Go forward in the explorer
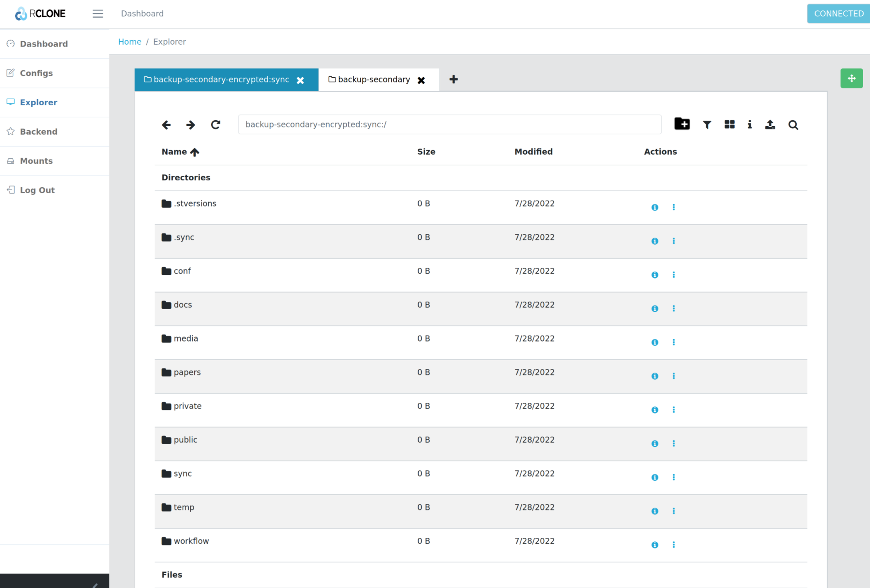The width and height of the screenshot is (870, 588). (191, 125)
